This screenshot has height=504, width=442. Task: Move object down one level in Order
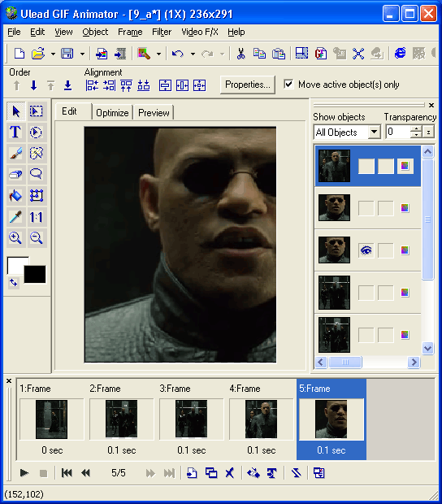pos(33,85)
